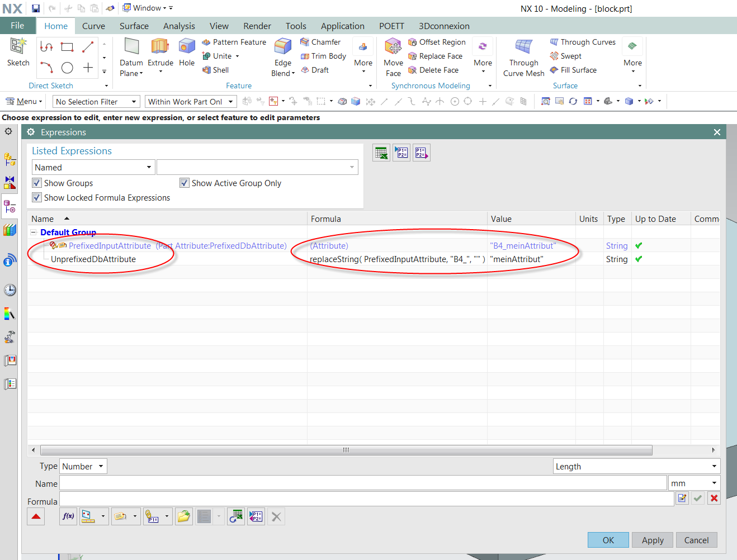
Task: Click the Formula input field
Action: [366, 499]
